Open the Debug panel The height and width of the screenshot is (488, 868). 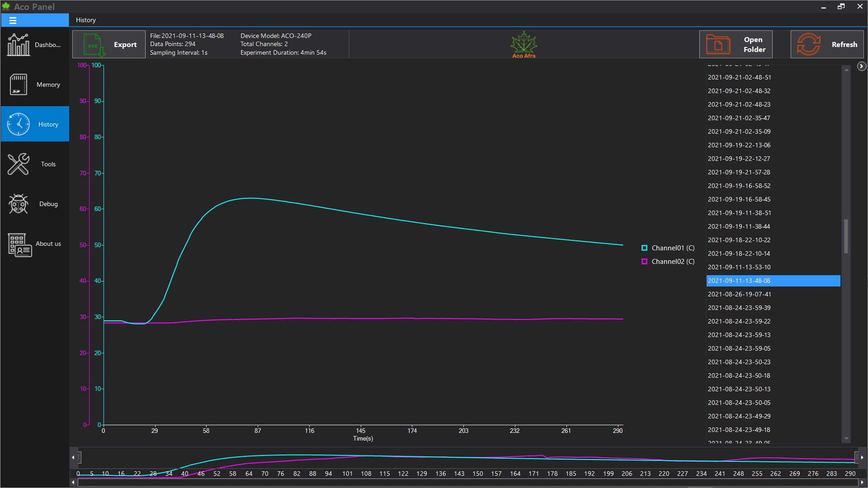[x=34, y=204]
